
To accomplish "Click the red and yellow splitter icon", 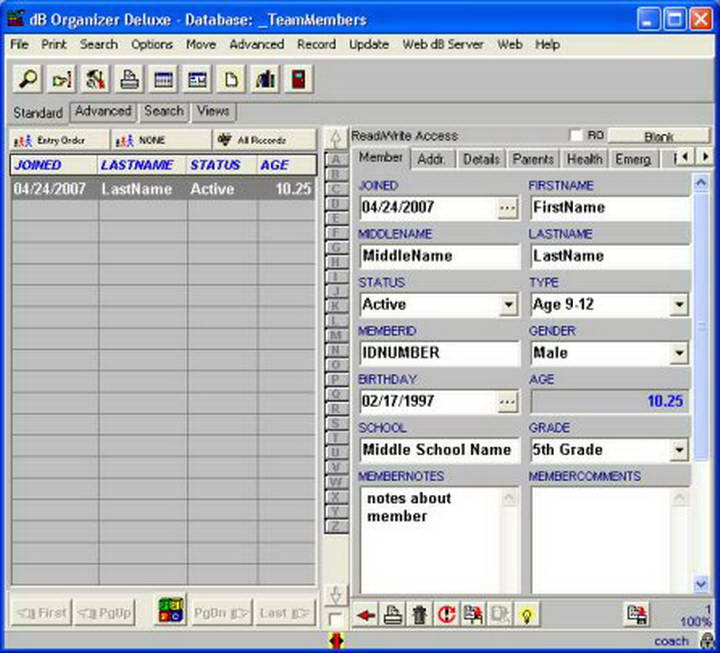I will (337, 641).
